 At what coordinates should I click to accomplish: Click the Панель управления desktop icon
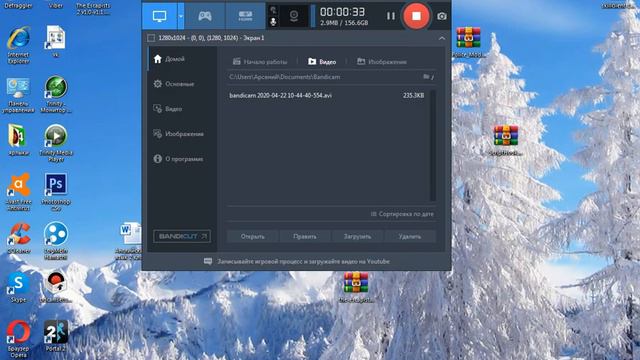coord(18,95)
